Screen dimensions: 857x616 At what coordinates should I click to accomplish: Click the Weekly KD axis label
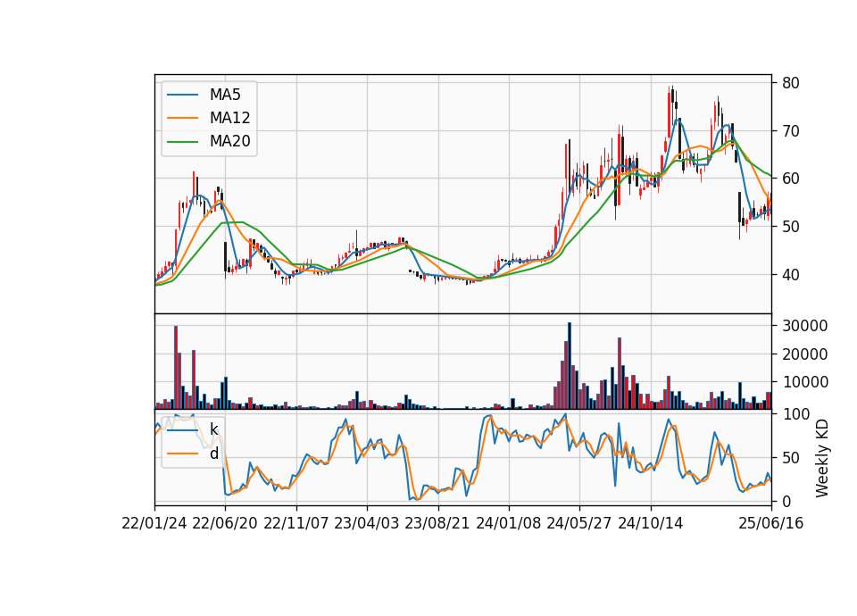[x=822, y=458]
